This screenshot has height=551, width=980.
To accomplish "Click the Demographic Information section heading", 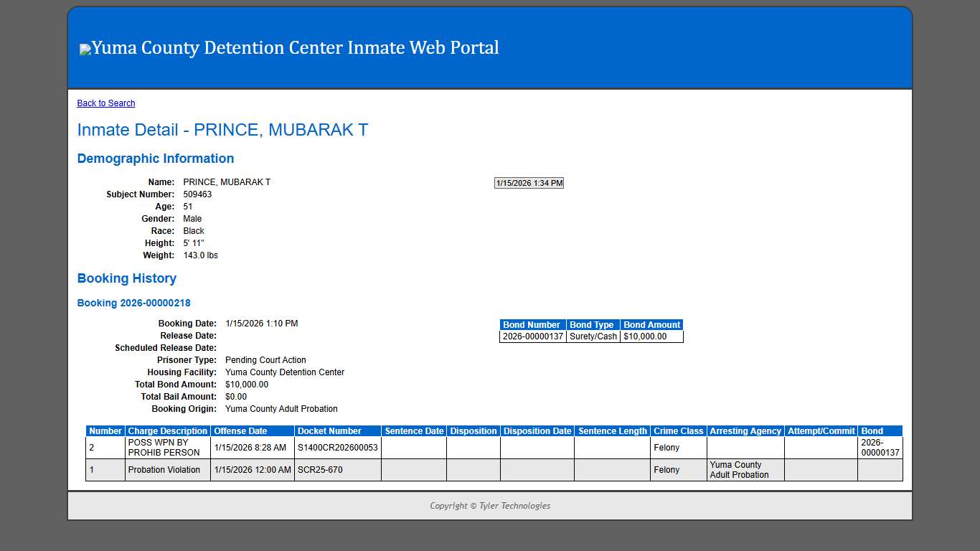I will pos(155,159).
